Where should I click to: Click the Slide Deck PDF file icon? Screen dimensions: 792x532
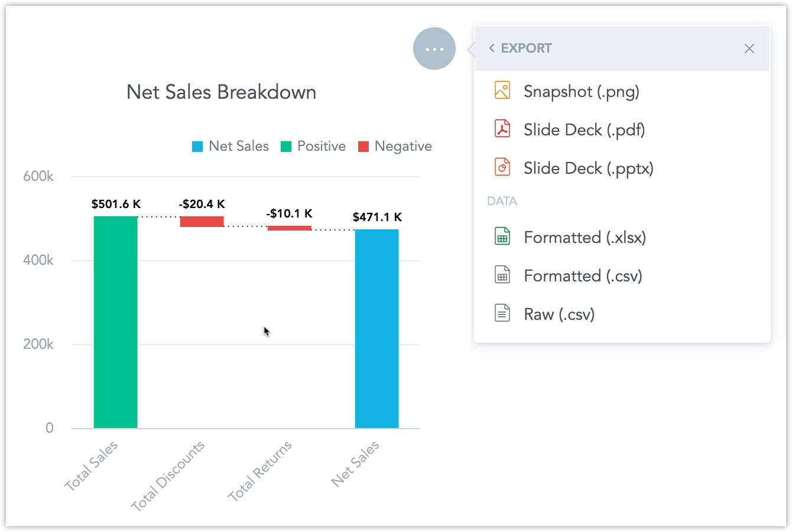[x=502, y=129]
